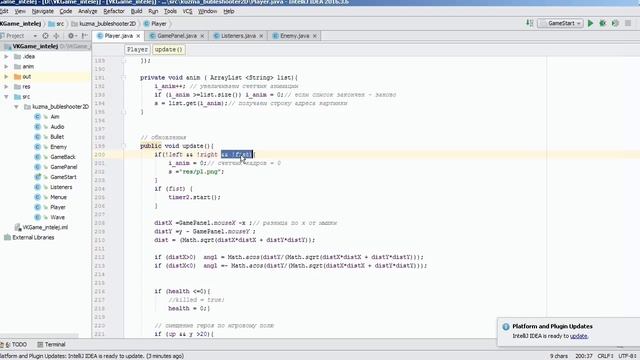
Task: Select the Enemy class in project tree
Action: point(58,147)
